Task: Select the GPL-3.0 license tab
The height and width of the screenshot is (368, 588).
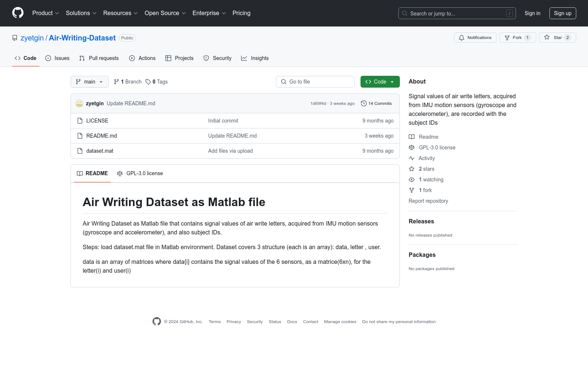Action: point(140,173)
